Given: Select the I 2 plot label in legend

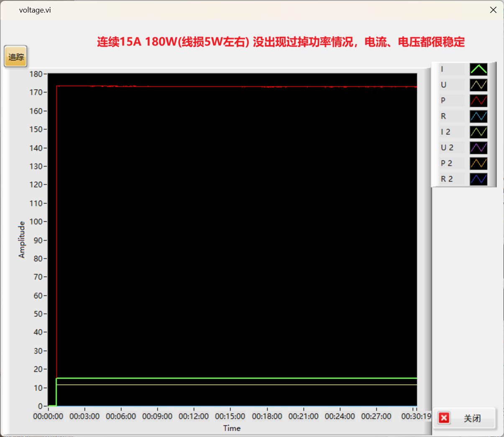Looking at the screenshot, I should coord(452,132).
